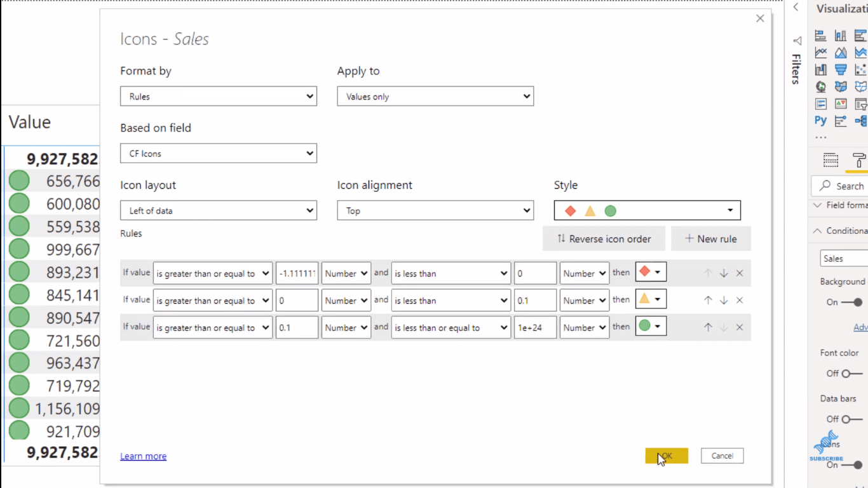Switch to the Fields tab in Visualizations

pyautogui.click(x=831, y=160)
